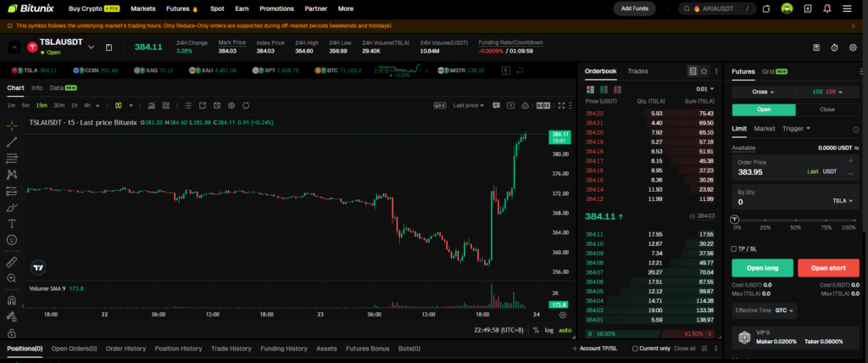Add orderbook to favorites with star
This screenshot has height=363, width=868.
click(x=704, y=71)
